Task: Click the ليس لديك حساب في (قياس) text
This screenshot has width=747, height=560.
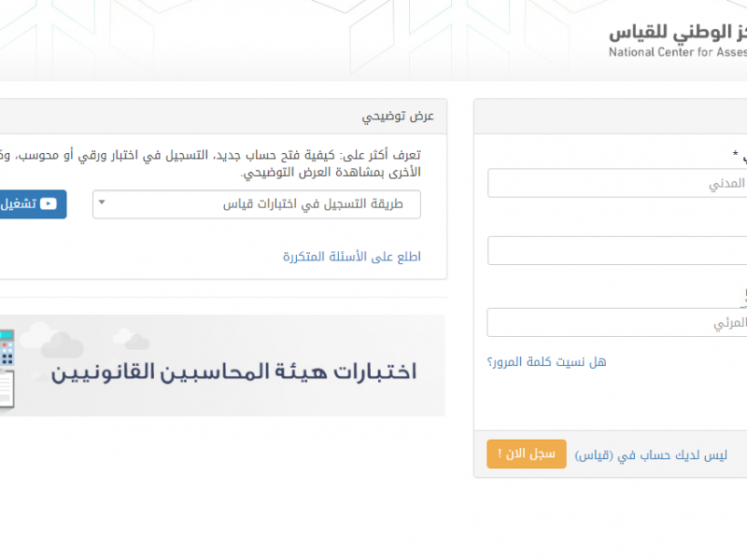Action: (651, 455)
